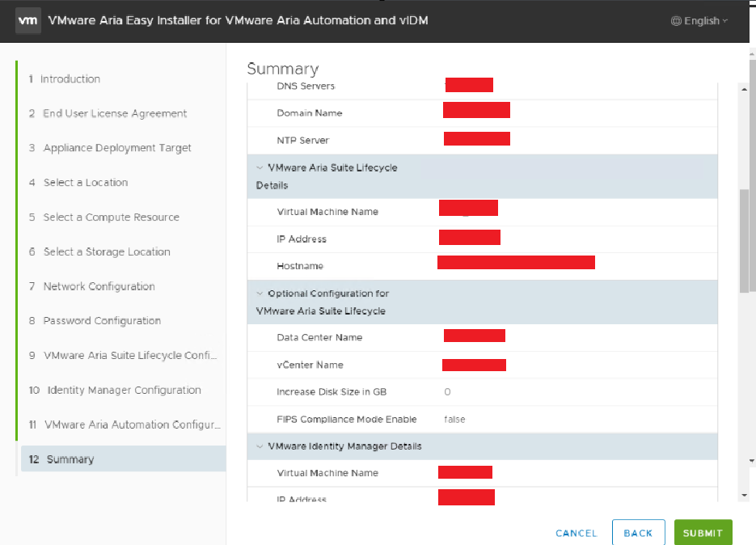
Task: Click the installer title in header
Action: 239,20
